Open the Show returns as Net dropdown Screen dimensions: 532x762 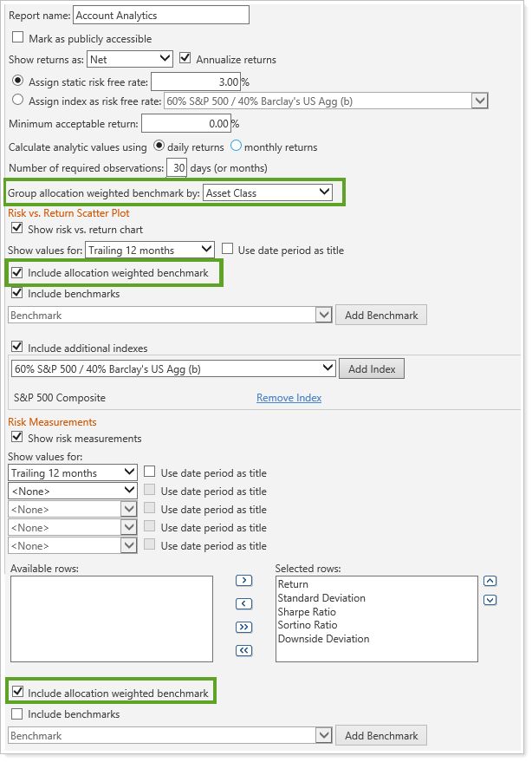130,59
